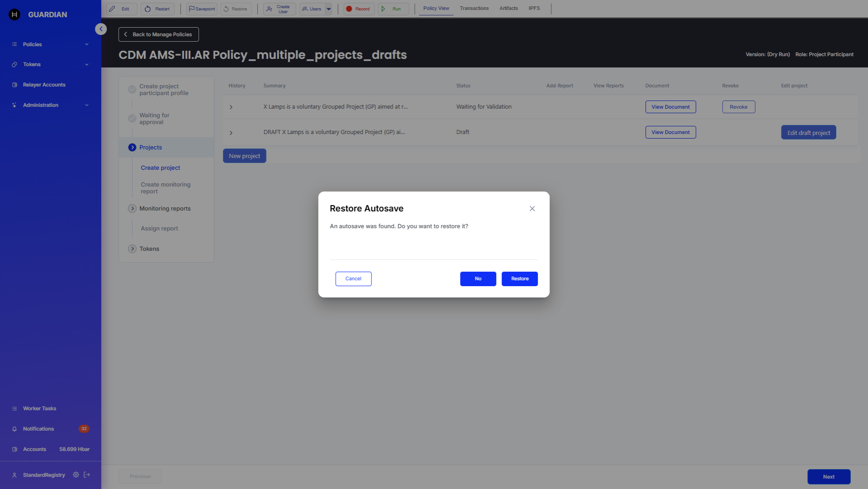This screenshot has height=489, width=868.
Task: Close the Restore Autosave dialog
Action: 532,208
